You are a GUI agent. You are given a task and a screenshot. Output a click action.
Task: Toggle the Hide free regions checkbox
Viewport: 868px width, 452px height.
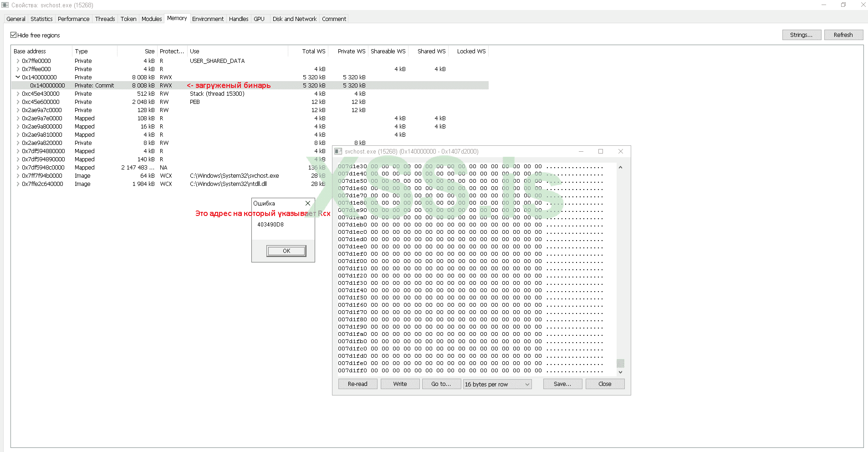pyautogui.click(x=14, y=35)
